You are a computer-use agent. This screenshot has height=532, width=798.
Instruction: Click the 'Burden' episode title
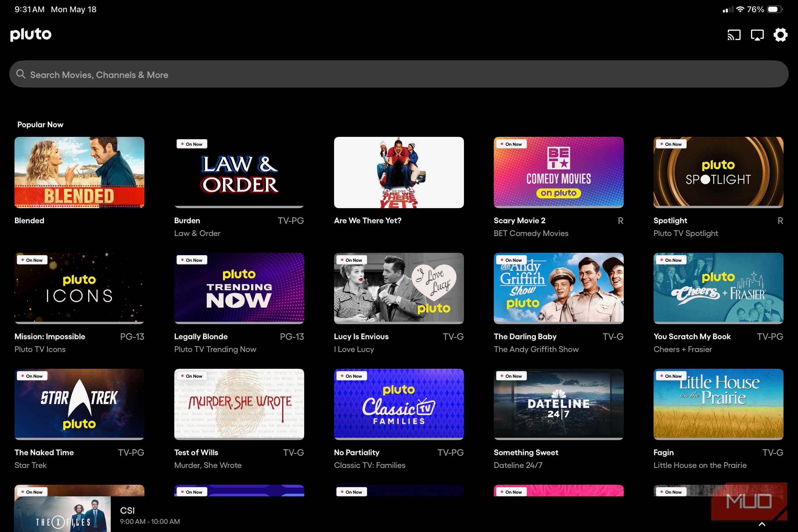click(x=187, y=221)
